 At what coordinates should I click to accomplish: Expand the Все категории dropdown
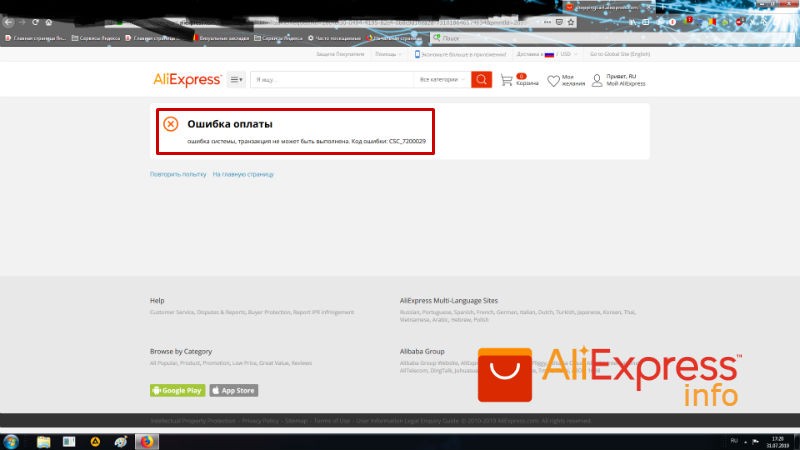click(442, 80)
